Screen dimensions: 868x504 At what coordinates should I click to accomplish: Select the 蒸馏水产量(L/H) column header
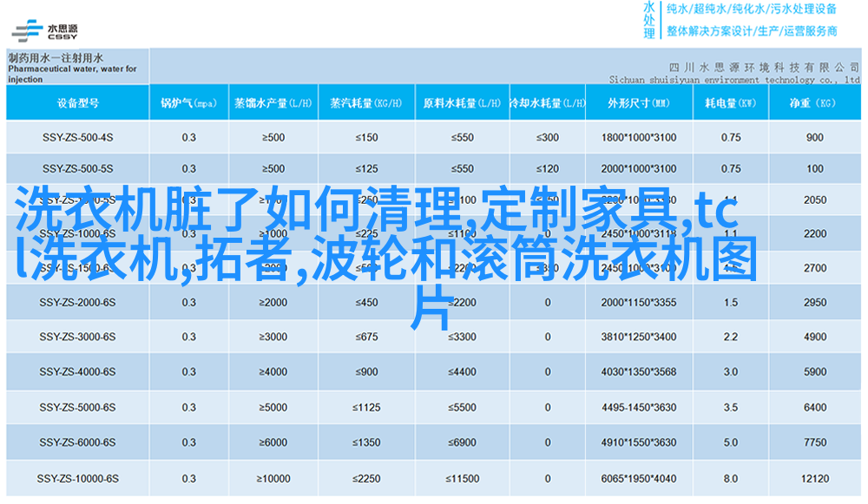click(272, 103)
